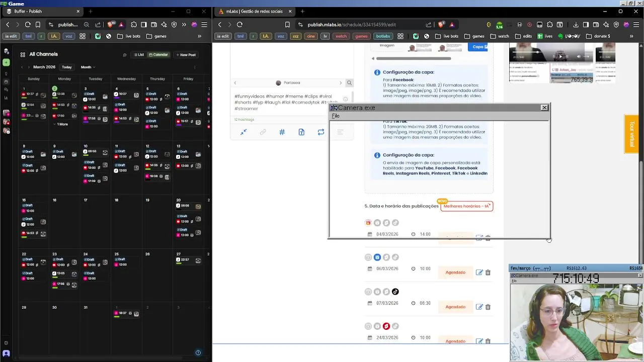This screenshot has height=362, width=644.
Task: Click the document template icon in mLabs editor
Action: [301, 132]
